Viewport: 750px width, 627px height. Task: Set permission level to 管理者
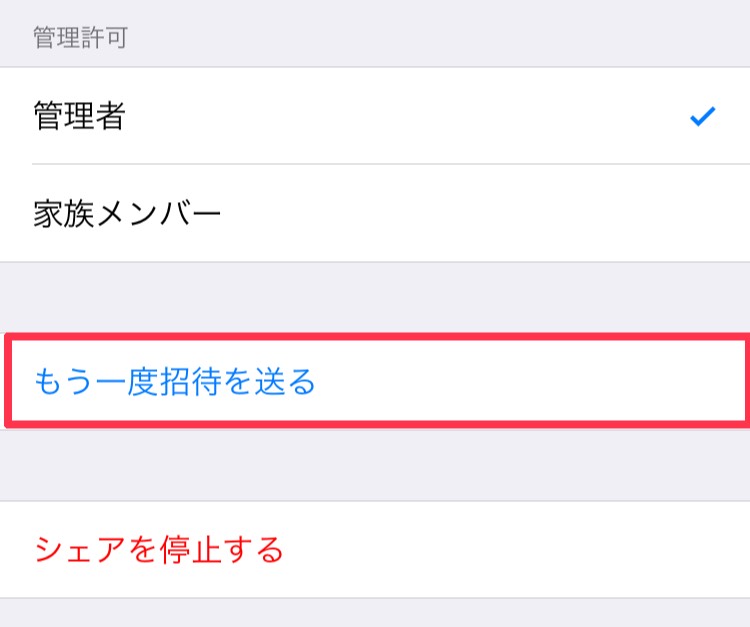pyautogui.click(x=375, y=117)
